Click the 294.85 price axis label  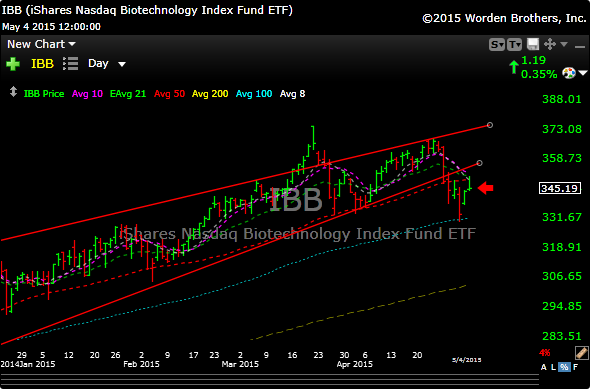(562, 306)
